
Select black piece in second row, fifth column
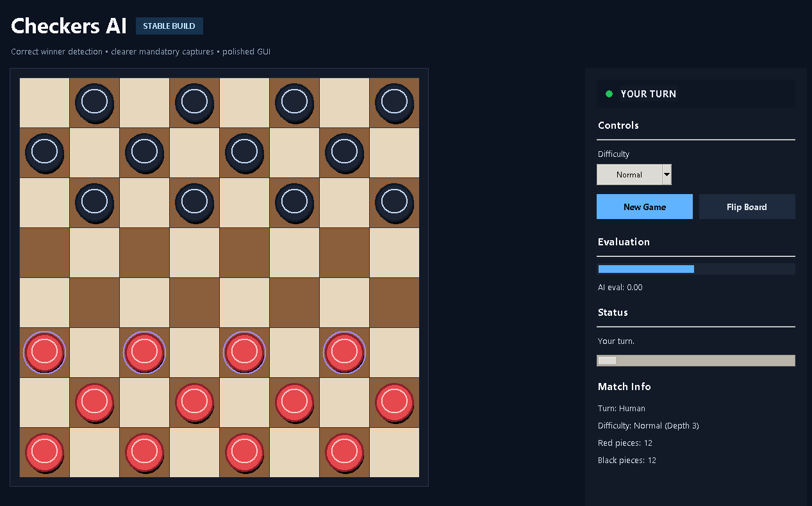245,152
